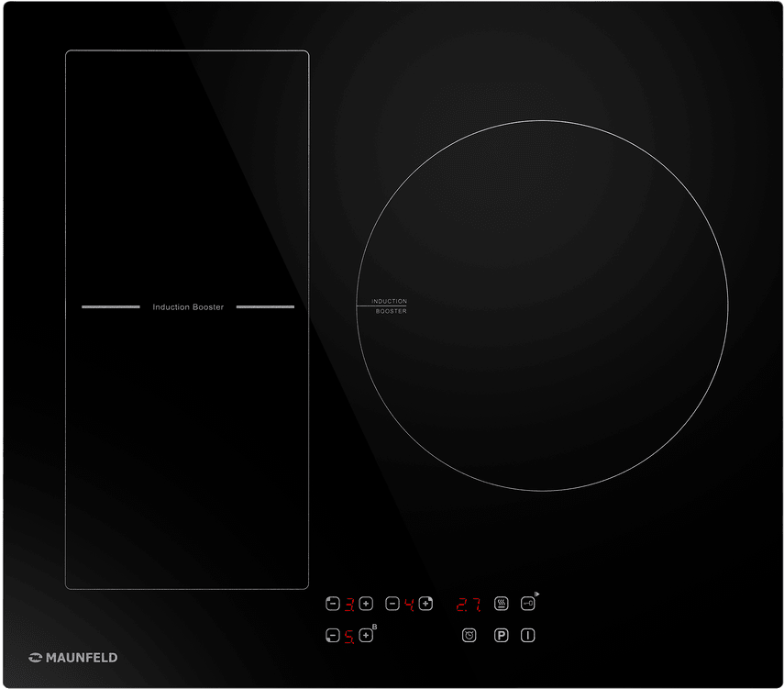Tap the alarm clock timer icon
784x689 pixels.
coord(469,635)
